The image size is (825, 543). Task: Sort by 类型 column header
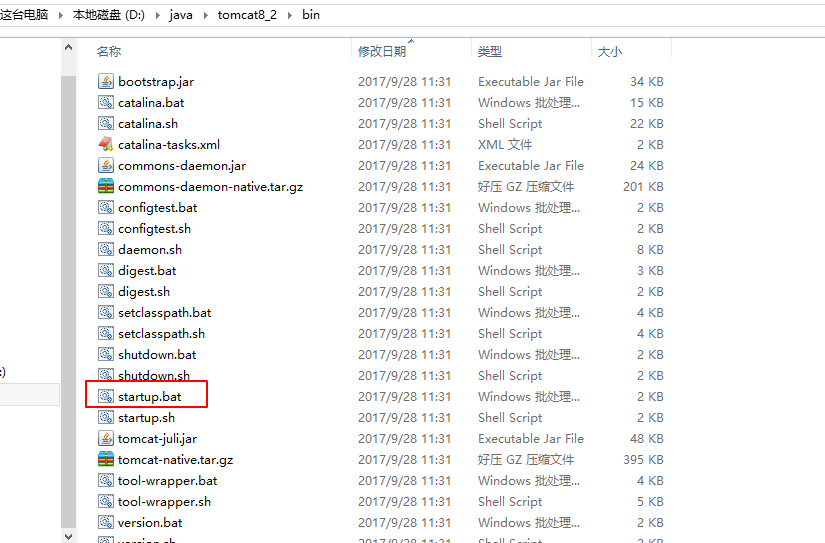click(x=489, y=51)
